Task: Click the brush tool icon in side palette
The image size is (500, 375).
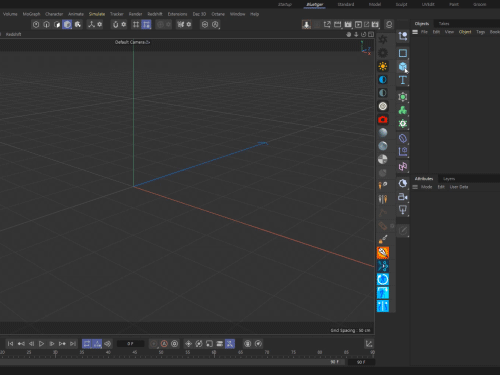Action: click(383, 239)
